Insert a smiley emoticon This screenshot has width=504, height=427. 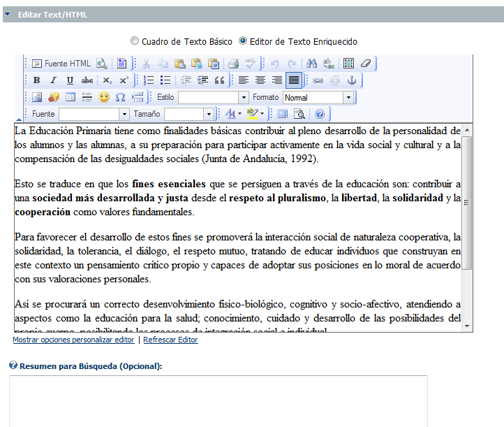[104, 97]
